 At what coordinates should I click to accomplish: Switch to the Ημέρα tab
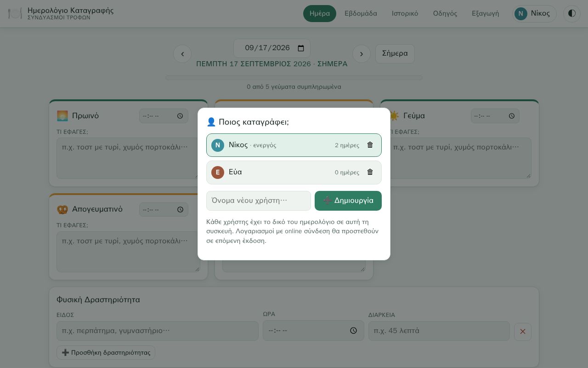[x=320, y=13]
